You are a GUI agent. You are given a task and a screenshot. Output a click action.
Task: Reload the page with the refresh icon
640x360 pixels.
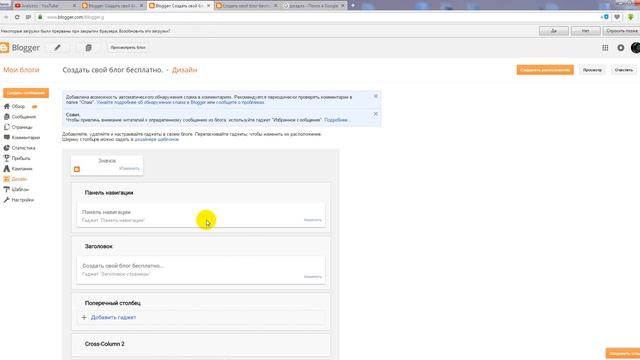(17, 17)
